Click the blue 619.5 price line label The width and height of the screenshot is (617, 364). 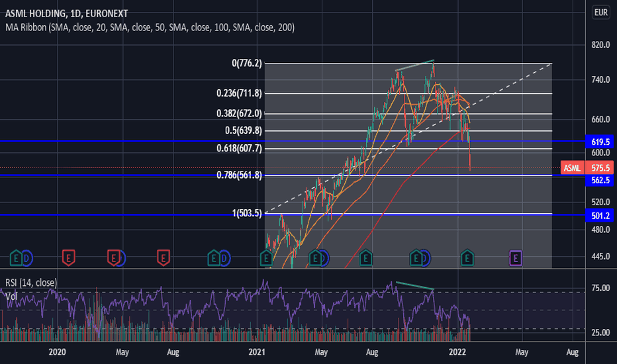[x=600, y=142]
